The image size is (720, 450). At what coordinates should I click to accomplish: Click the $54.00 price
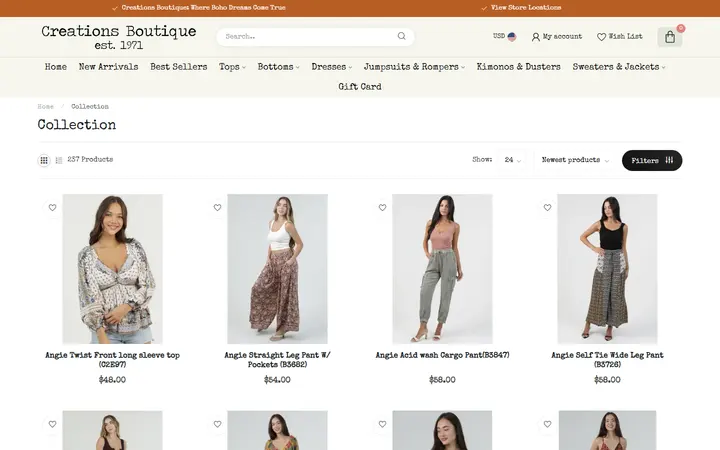coord(277,380)
